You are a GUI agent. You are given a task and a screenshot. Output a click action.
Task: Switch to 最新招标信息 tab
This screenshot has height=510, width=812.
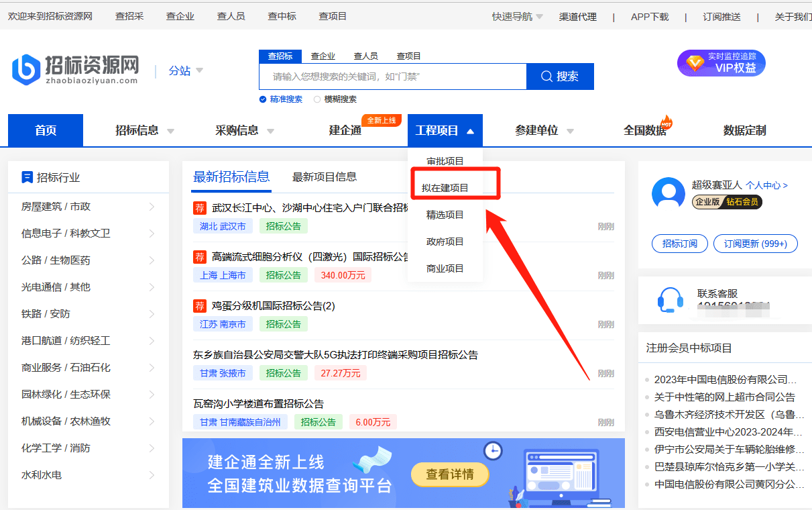(x=231, y=177)
